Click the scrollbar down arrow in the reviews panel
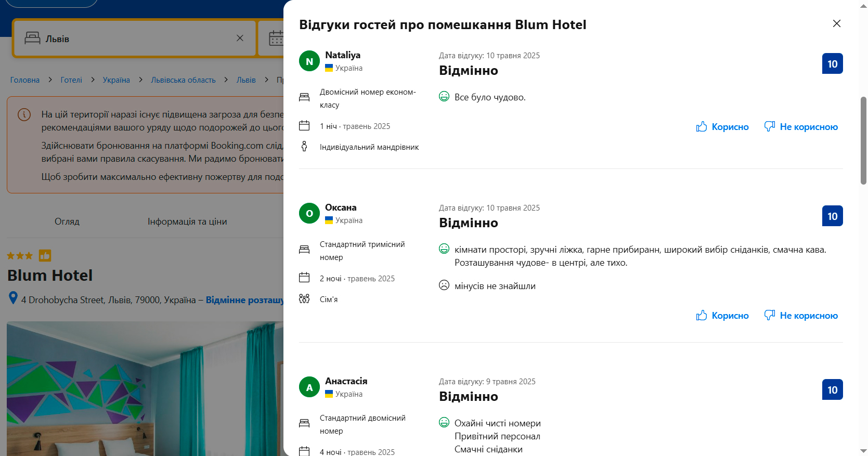Viewport: 868px width, 456px height. [x=863, y=451]
